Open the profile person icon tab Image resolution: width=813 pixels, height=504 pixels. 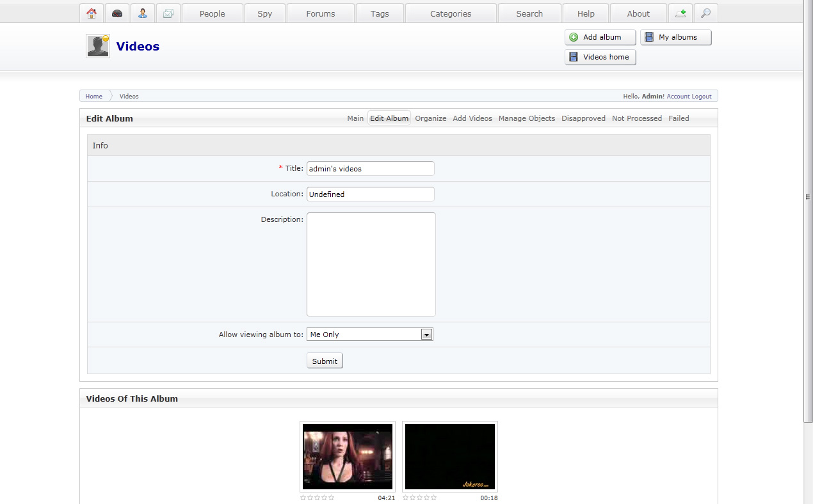point(143,13)
